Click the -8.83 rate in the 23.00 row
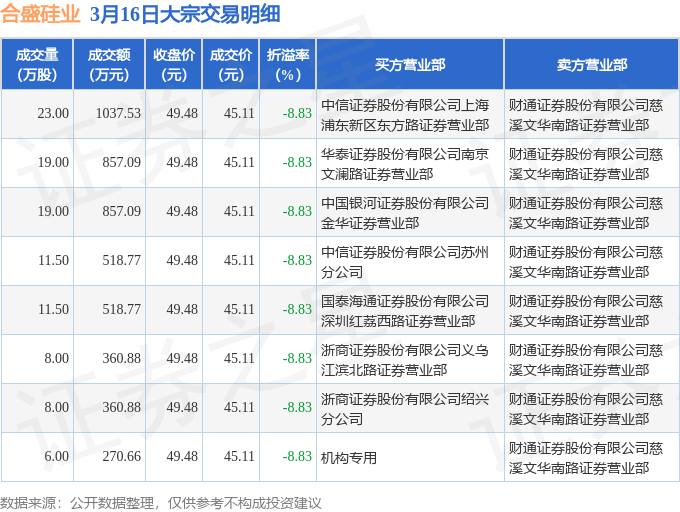Screen dimensions: 680x512 pyautogui.click(x=297, y=113)
